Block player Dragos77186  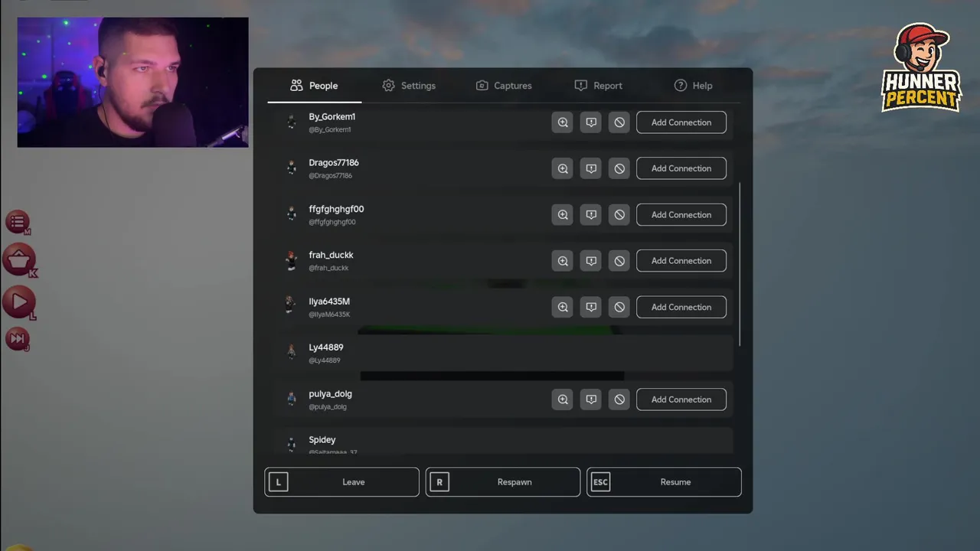619,168
